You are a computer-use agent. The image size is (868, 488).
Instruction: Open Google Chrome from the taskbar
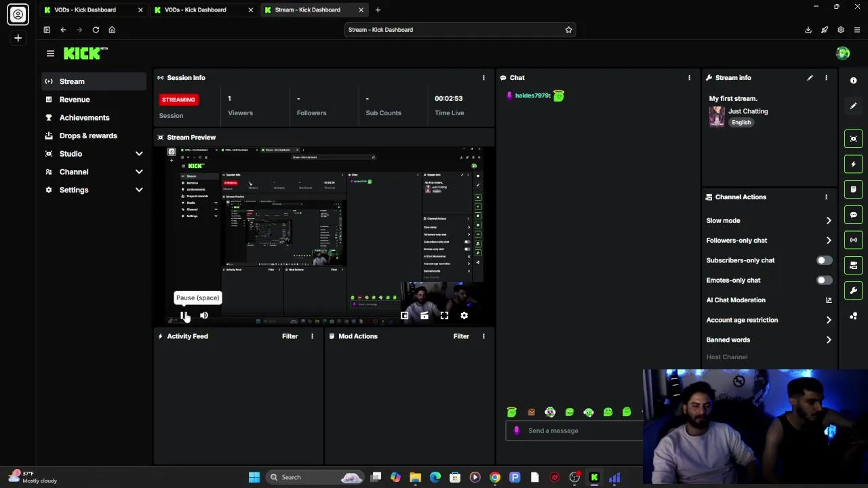pyautogui.click(x=495, y=477)
